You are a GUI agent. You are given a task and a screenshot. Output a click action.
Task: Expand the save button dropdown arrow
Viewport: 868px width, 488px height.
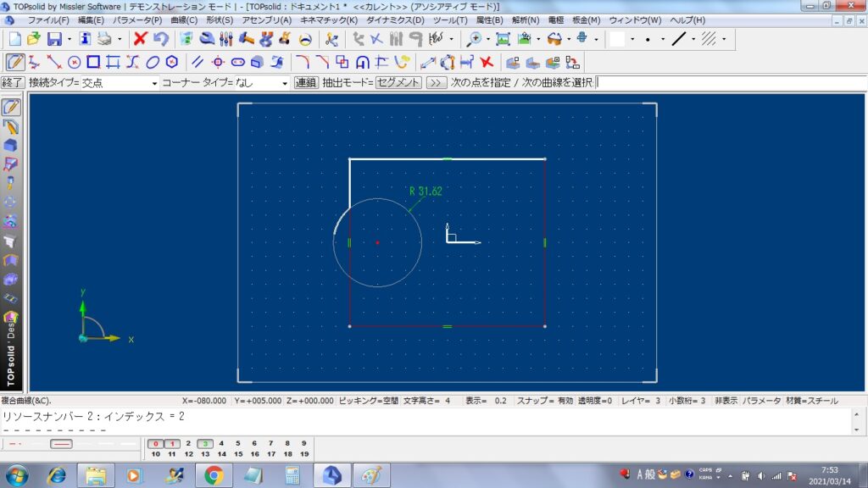(70, 39)
